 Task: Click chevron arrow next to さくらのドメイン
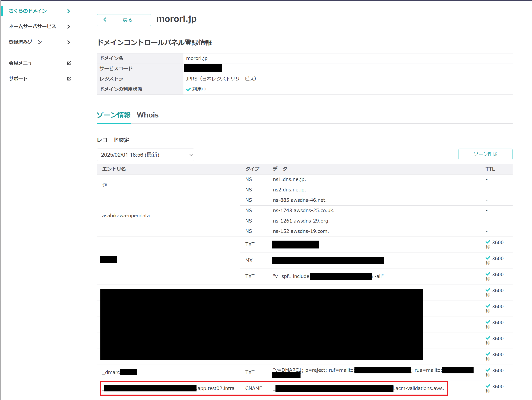click(x=69, y=11)
